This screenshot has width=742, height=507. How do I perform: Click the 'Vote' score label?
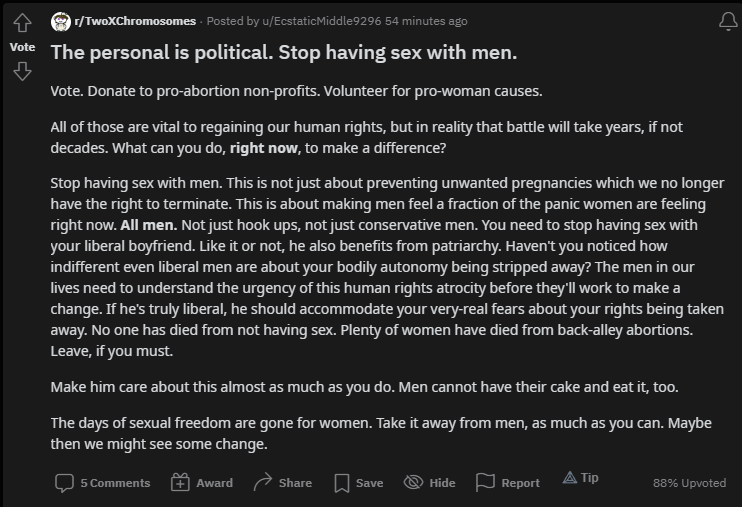tap(22, 47)
